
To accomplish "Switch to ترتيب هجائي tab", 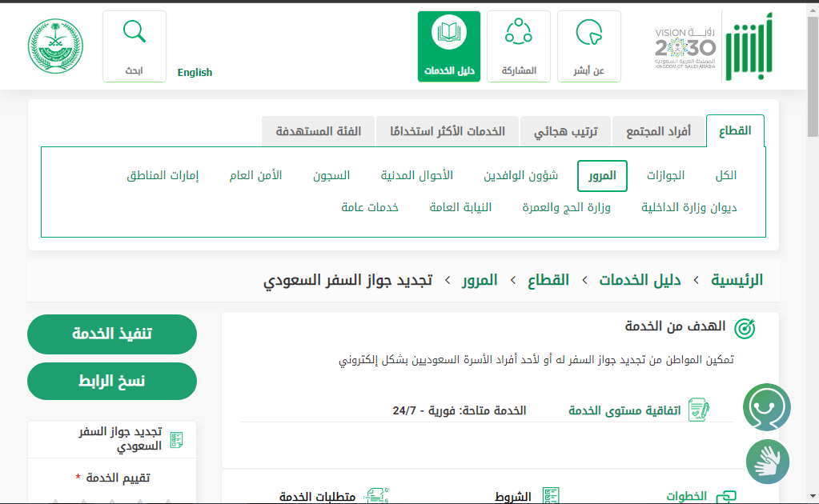I will click(x=566, y=131).
